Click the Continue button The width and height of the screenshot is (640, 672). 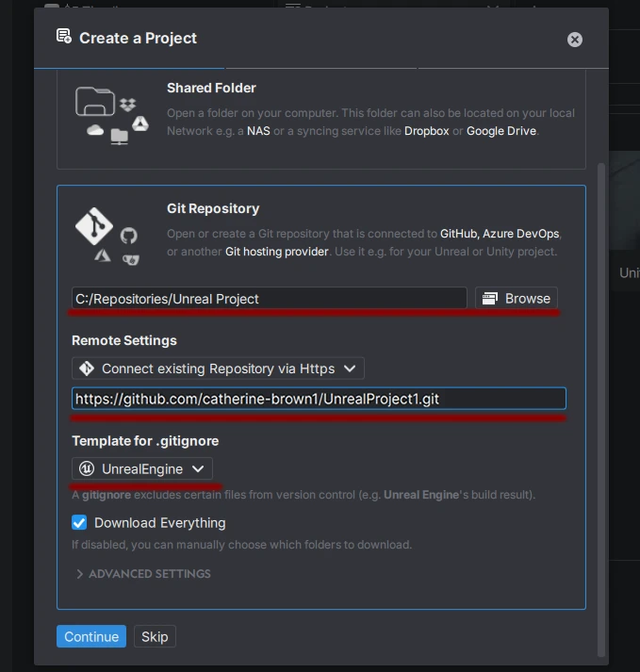[91, 636]
